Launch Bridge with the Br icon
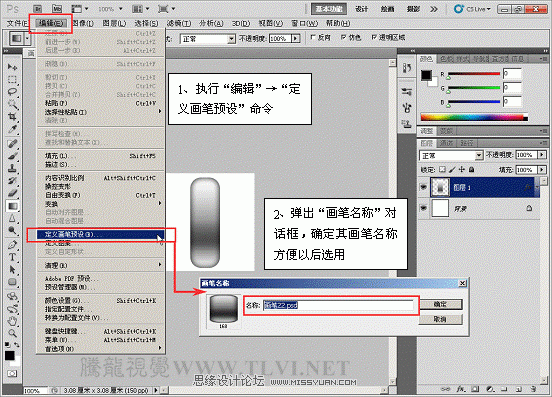 [x=37, y=8]
